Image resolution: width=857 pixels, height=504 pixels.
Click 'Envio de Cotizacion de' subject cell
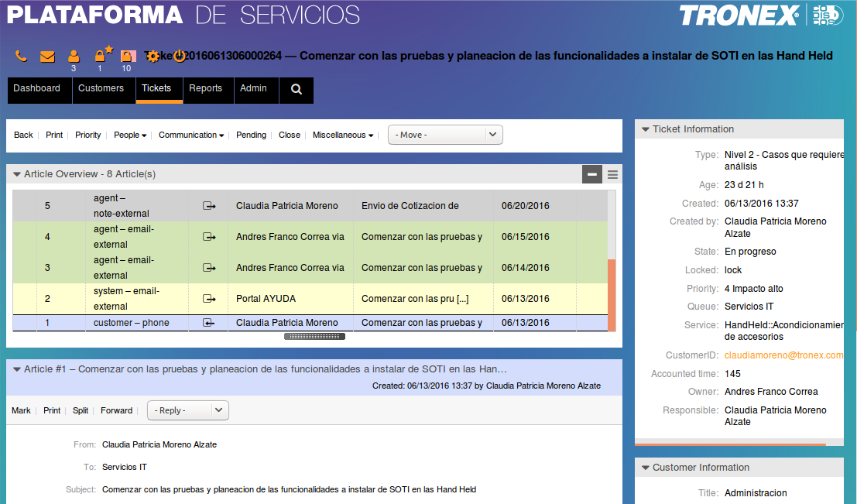click(410, 206)
